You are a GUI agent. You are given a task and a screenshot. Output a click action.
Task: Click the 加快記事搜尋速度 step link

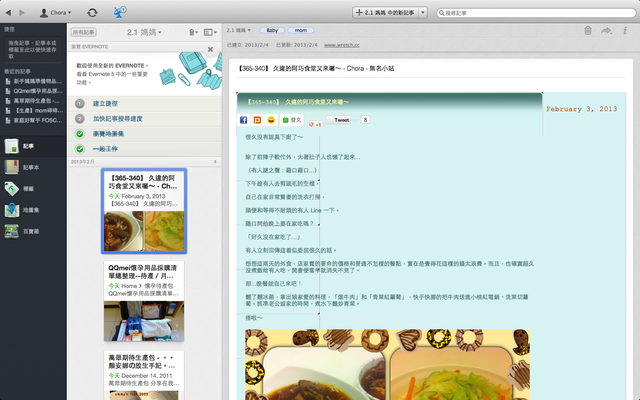(x=118, y=119)
